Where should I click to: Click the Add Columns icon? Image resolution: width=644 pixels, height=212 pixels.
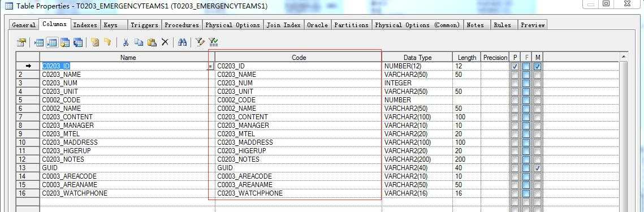(x=65, y=42)
